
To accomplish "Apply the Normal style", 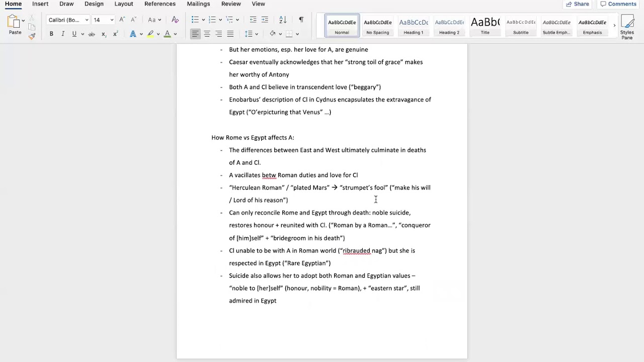I will pos(342,26).
